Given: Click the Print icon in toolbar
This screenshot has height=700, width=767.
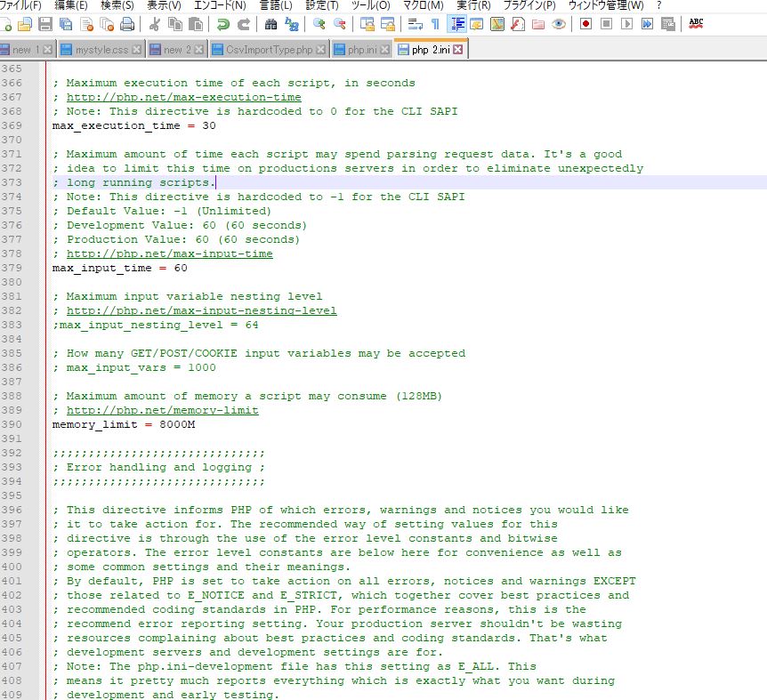Looking at the screenshot, I should pyautogui.click(x=127, y=24).
